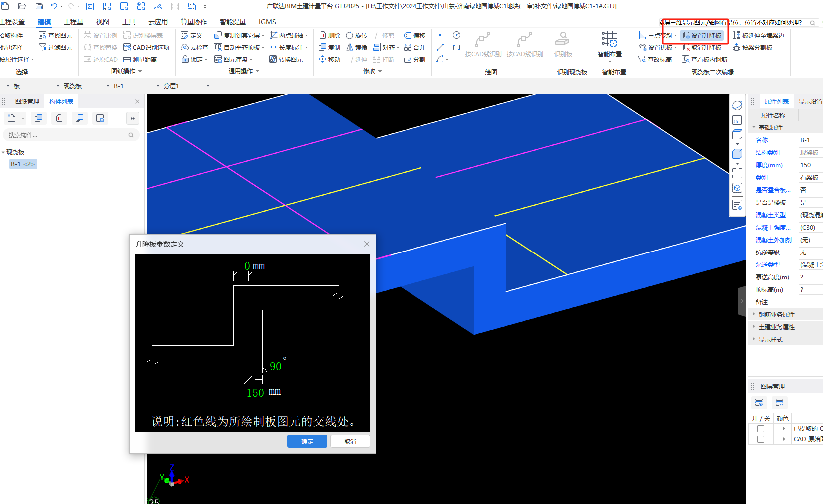This screenshot has width=823, height=504.
Task: Click the 复制 copy tool in Modify group
Action: 330,47
